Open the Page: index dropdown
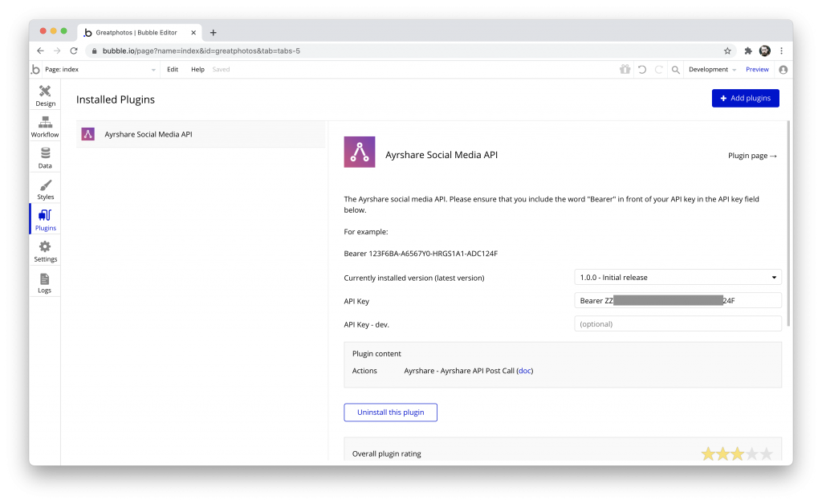The height and width of the screenshot is (504, 822). point(100,69)
